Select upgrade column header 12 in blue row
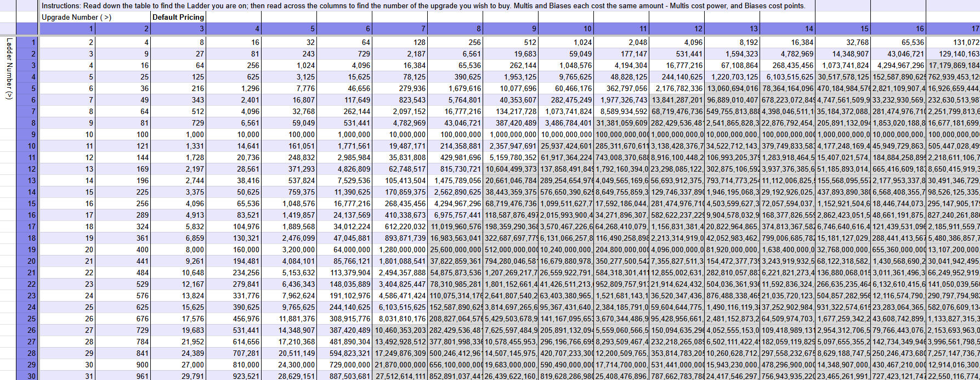The height and width of the screenshot is (380, 980). [677, 29]
